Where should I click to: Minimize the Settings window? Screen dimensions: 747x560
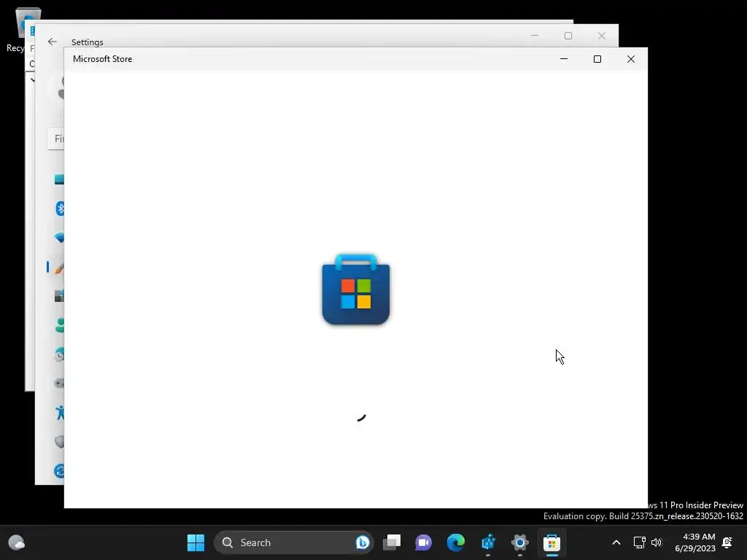coord(535,36)
